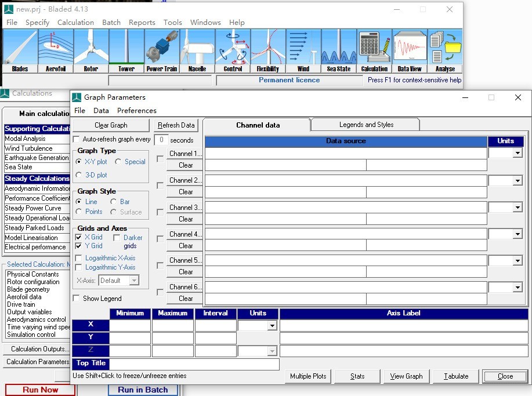The width and height of the screenshot is (532, 396).
Task: Tick the Logarithmic X-Axis checkbox
Action: (x=78, y=258)
